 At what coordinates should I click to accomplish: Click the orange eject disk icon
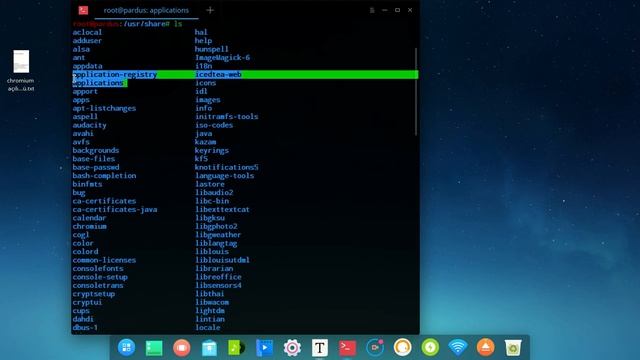pos(485,347)
